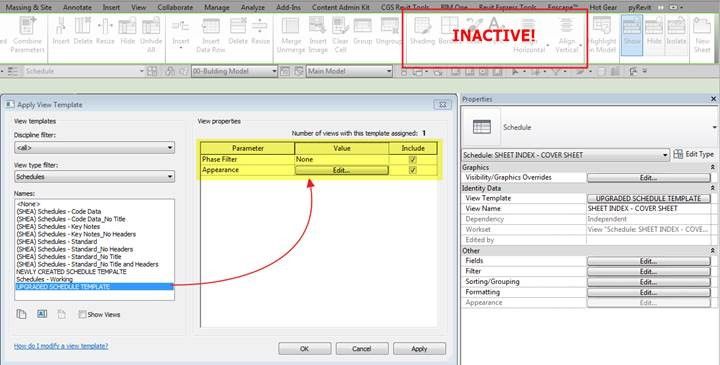Viewport: 720px width, 365px height.
Task: Select the <None> template name
Action: click(x=28, y=204)
